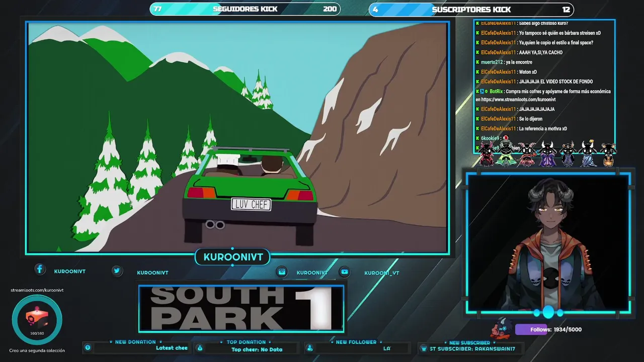Image resolution: width=644 pixels, height=362 pixels.
Task: Click the 'ya la encontre' chat message
Action: tap(519, 62)
